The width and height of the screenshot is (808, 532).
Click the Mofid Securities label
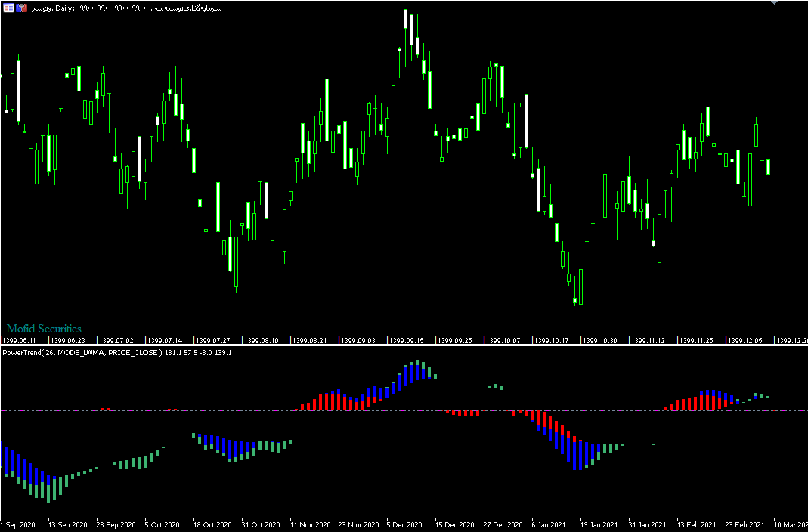tap(44, 329)
